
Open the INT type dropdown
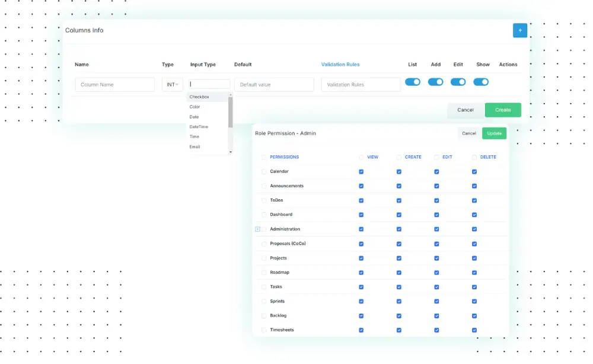[173, 85]
